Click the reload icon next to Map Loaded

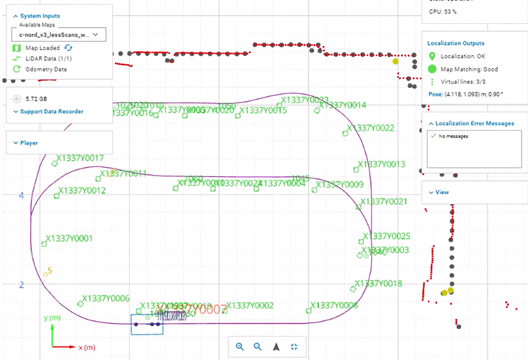point(68,47)
